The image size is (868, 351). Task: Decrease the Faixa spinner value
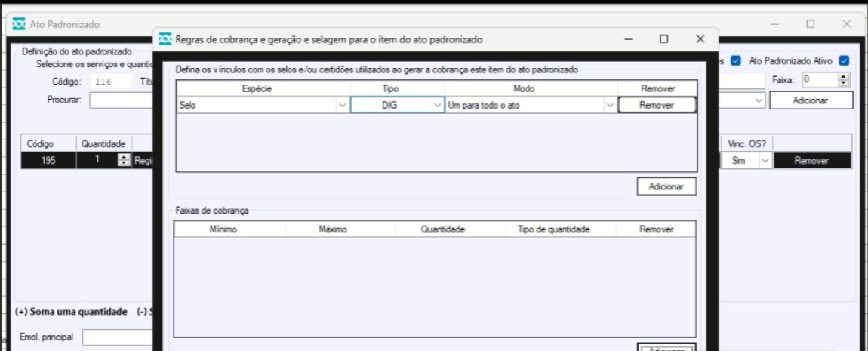point(844,83)
